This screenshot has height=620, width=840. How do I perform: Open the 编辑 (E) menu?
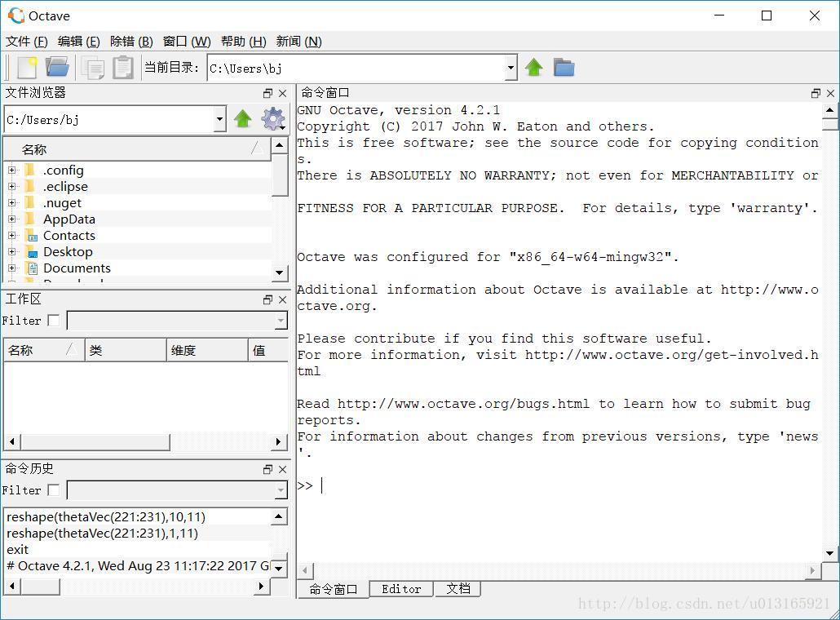79,42
